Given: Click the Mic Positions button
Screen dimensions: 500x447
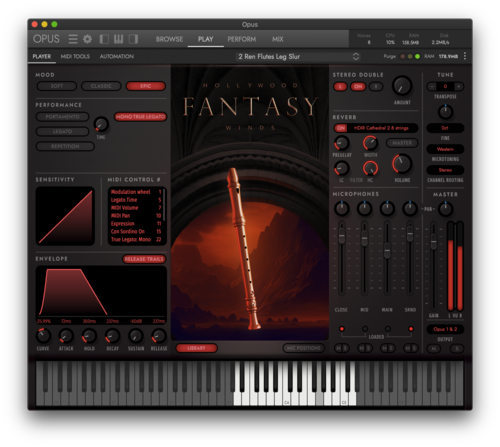Looking at the screenshot, I should [x=304, y=348].
